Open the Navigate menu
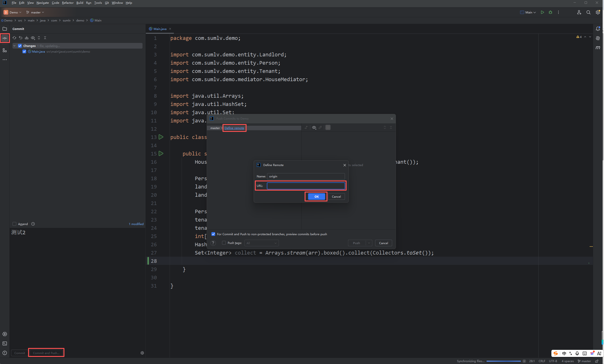The width and height of the screenshot is (604, 364). (43, 3)
